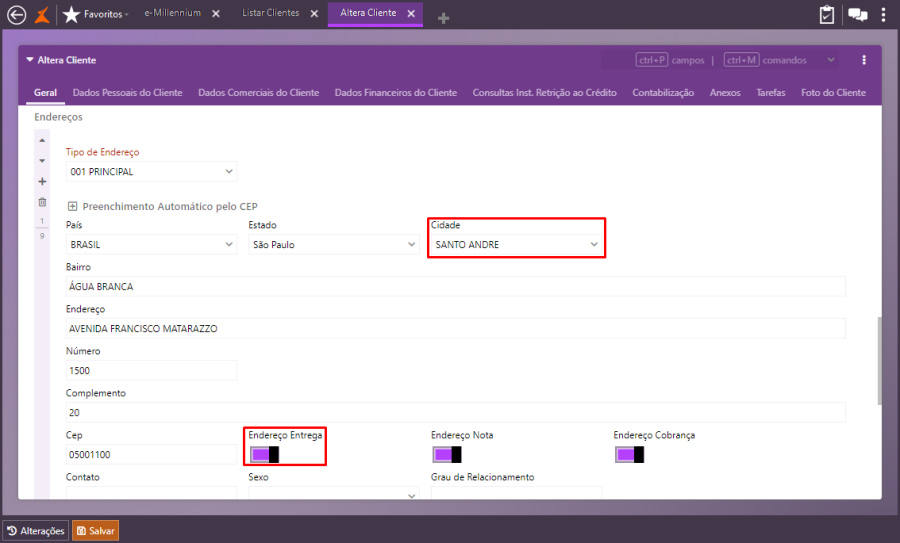
Task: Toggle the Endereço Nota switch
Action: click(447, 455)
